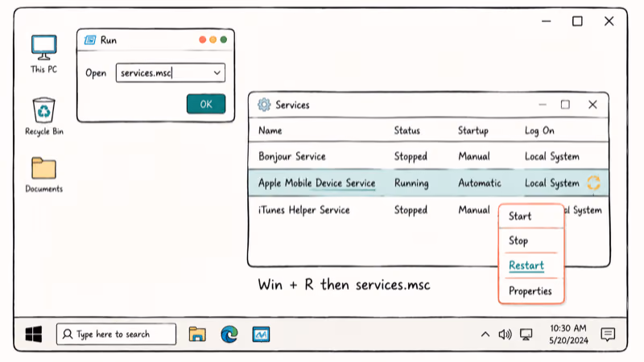644x362 pixels.
Task: Open the Recycle Bin desktop icon
Action: click(x=44, y=116)
